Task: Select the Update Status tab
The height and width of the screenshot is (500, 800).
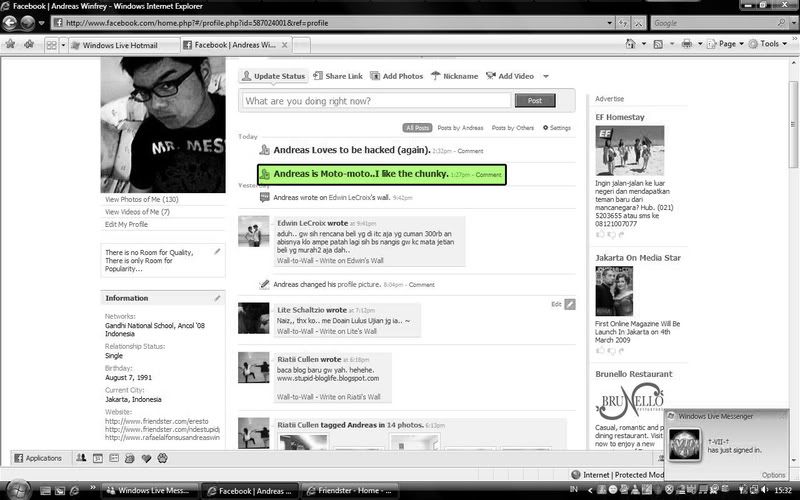Action: [273, 76]
